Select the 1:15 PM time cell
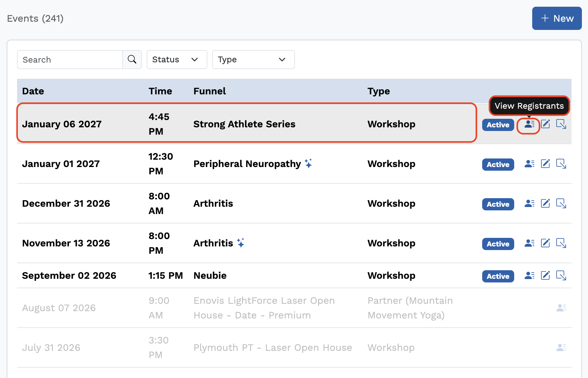Image resolution: width=588 pixels, height=378 pixels. tap(166, 275)
